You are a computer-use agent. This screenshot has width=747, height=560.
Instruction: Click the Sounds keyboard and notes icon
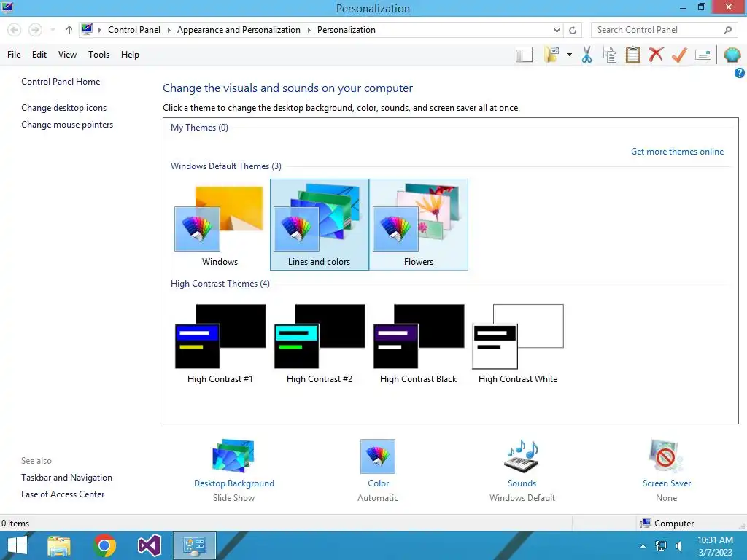[x=522, y=456]
